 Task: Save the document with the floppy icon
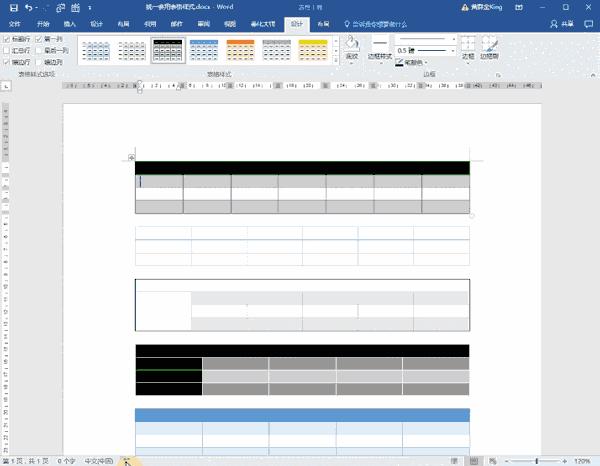[13, 8]
